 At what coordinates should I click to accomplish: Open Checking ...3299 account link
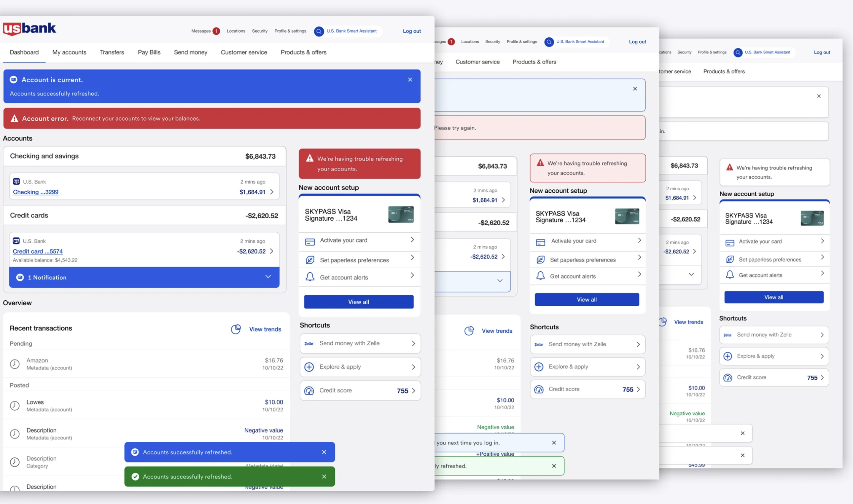click(x=36, y=192)
